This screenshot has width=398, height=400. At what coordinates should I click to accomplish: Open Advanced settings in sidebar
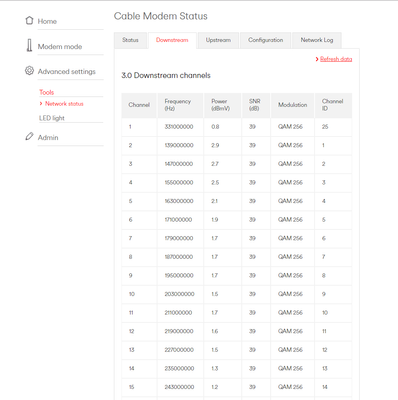click(67, 72)
